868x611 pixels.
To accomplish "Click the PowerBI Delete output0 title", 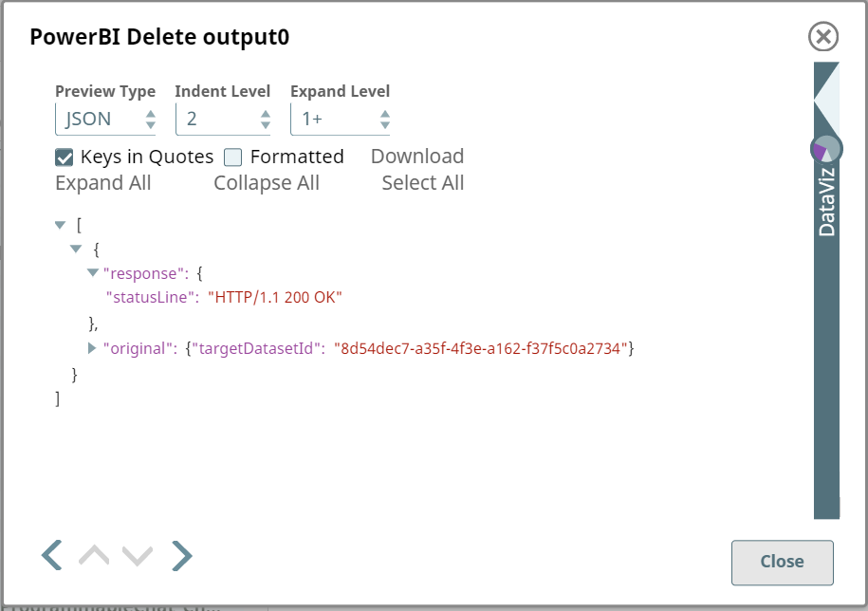I will [x=159, y=37].
